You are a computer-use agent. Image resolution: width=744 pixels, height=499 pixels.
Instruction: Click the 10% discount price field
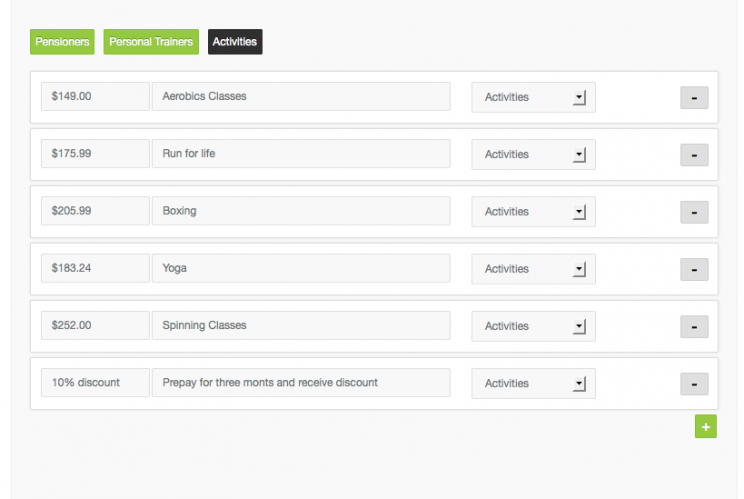point(95,383)
